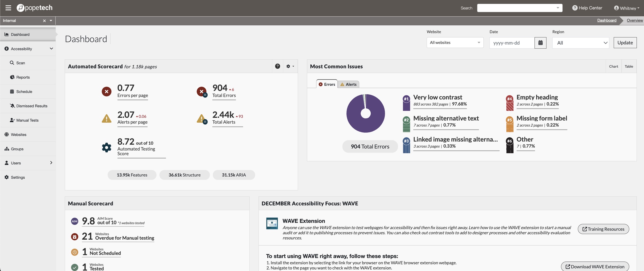Image resolution: width=644 pixels, height=271 pixels.
Task: Collapse the Accessibility sidebar section
Action: 51,49
